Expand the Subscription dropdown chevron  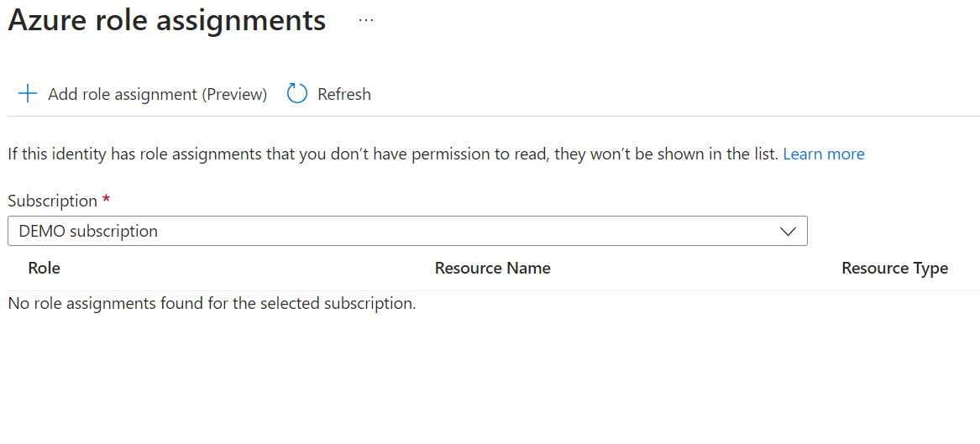coord(788,232)
